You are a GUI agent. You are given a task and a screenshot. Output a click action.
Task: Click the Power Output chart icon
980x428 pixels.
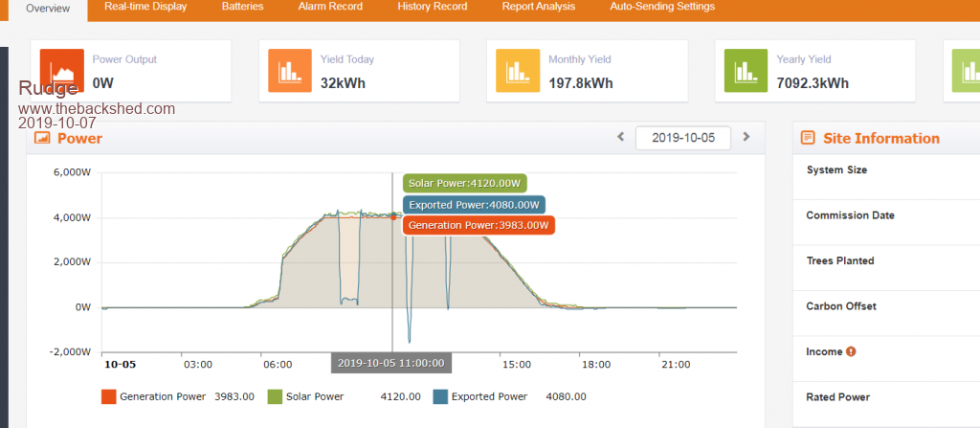tap(62, 71)
